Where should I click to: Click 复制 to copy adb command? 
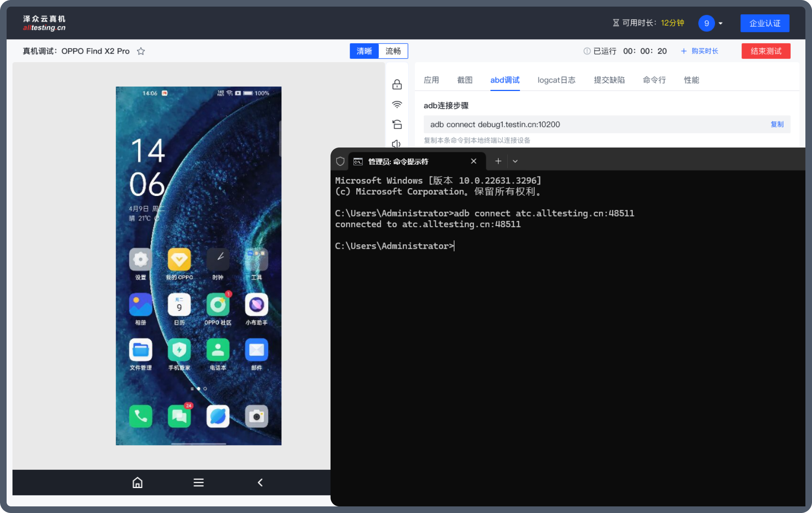777,124
